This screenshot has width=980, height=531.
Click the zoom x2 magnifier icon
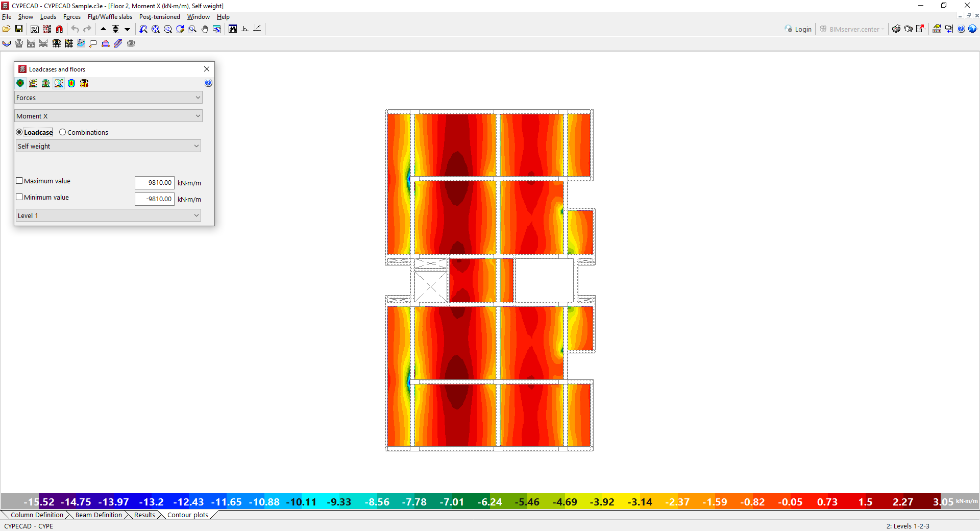coord(168,29)
